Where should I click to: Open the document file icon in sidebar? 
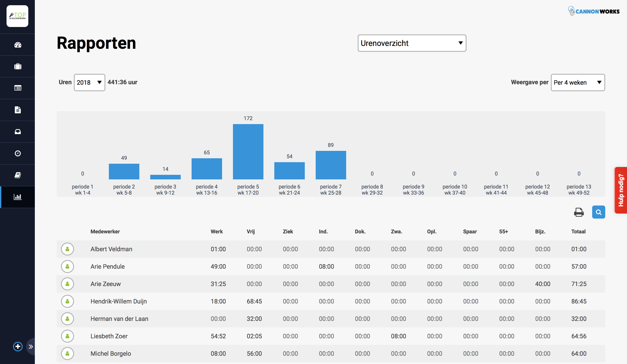click(x=18, y=110)
